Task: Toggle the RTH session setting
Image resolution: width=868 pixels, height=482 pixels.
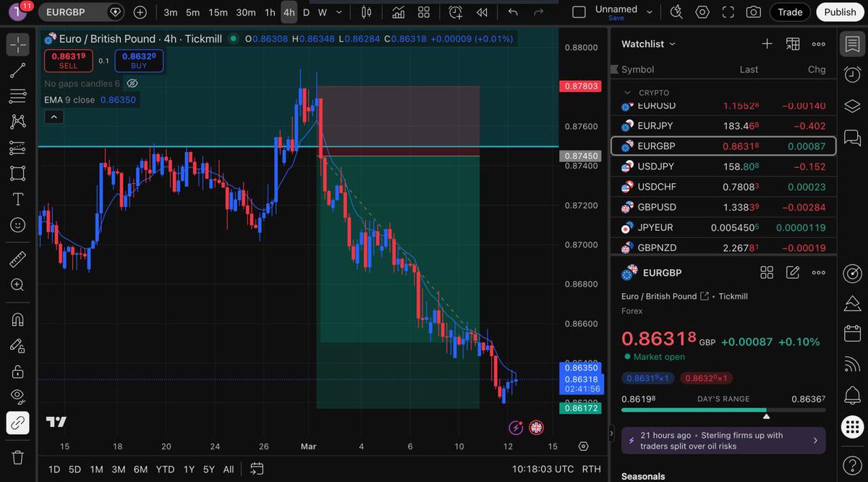Action: tap(591, 469)
